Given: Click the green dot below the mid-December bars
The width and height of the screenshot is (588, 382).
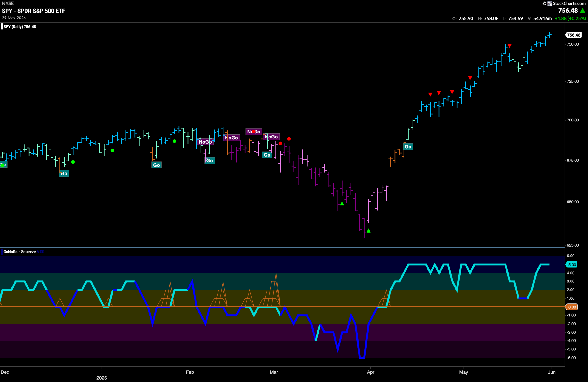Looking at the screenshot, I should [73, 162].
